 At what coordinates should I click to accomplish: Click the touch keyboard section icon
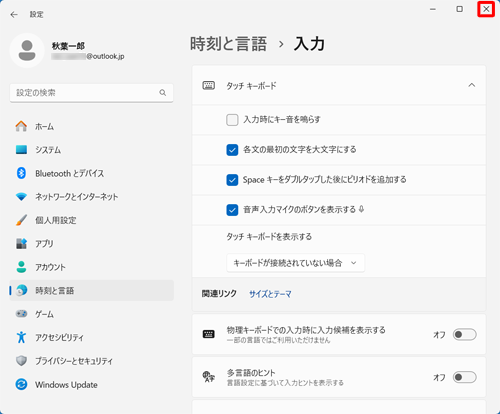(209, 85)
